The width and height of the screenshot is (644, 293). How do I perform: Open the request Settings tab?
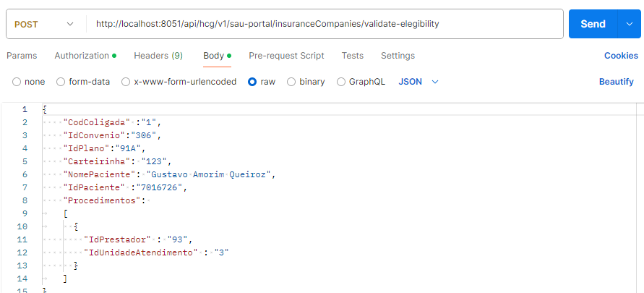click(398, 56)
